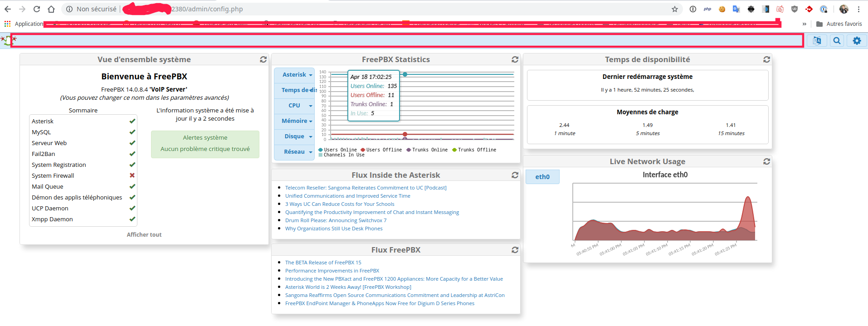The width and height of the screenshot is (868, 326).
Task: Toggle the Users Online legend series
Action: [x=338, y=150]
